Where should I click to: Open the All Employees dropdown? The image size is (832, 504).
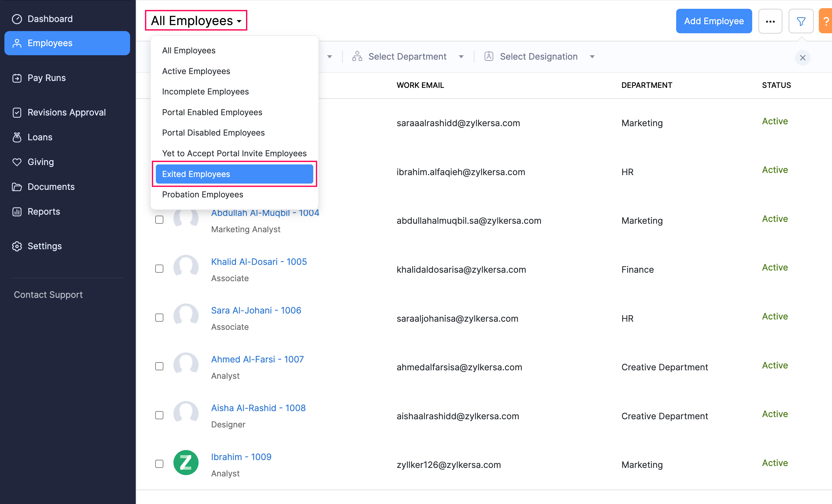196,20
